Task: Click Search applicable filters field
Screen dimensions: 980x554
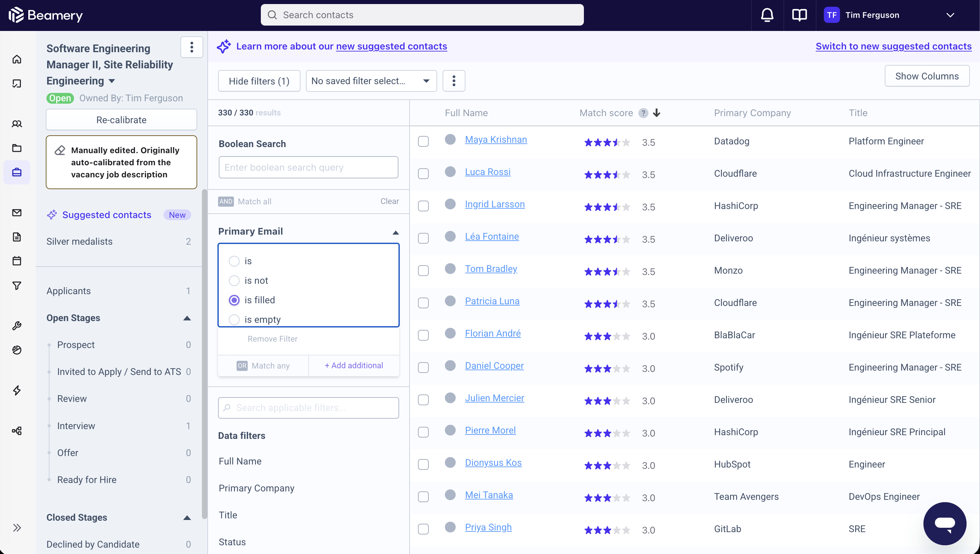Action: click(309, 408)
